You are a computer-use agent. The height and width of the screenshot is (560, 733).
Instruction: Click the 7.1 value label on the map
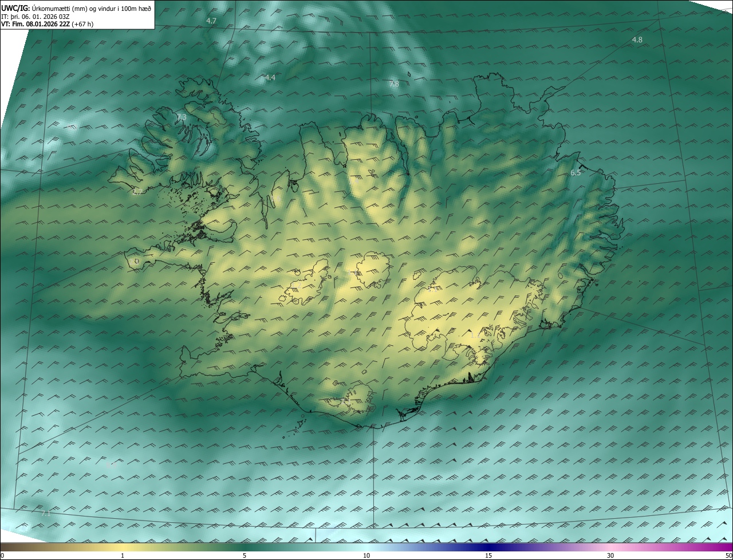(46, 514)
